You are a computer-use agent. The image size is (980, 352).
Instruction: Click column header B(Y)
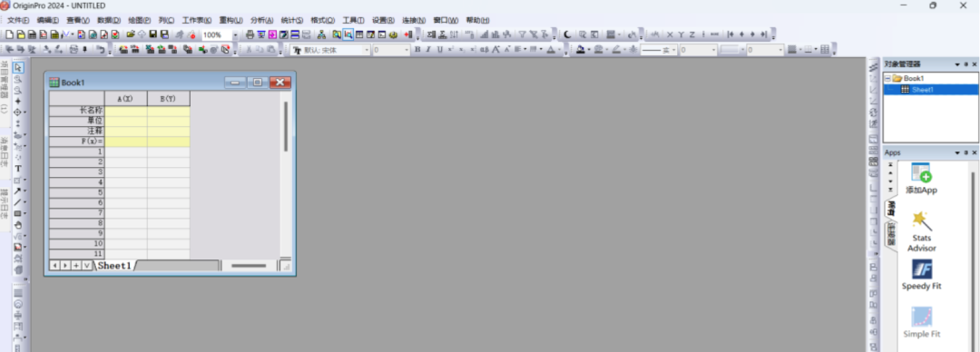coord(168,99)
